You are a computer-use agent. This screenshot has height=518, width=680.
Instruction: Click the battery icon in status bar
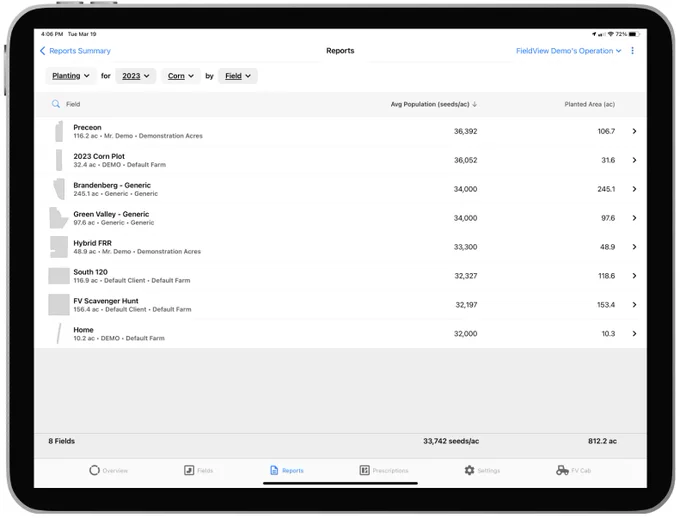634,34
